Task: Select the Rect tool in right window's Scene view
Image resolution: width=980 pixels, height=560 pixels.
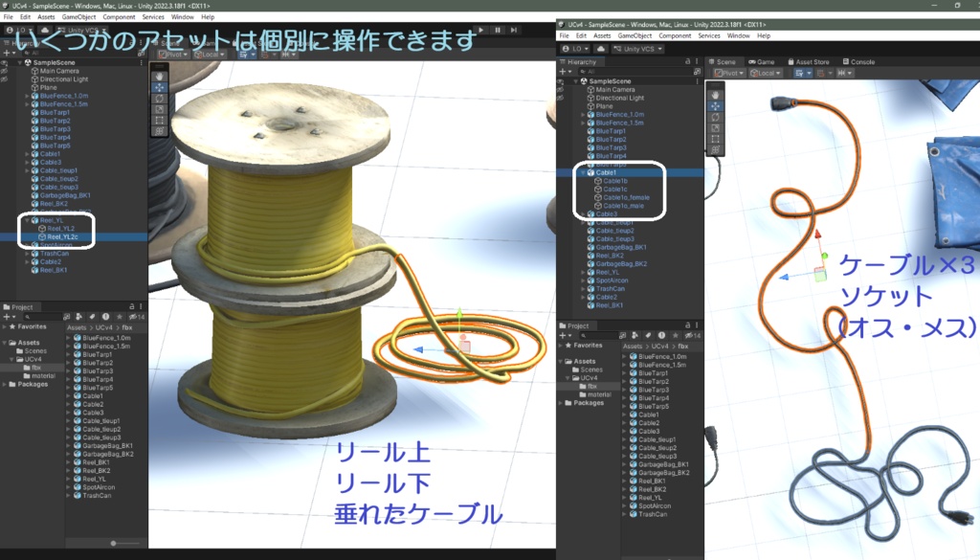Action: pyautogui.click(x=715, y=140)
